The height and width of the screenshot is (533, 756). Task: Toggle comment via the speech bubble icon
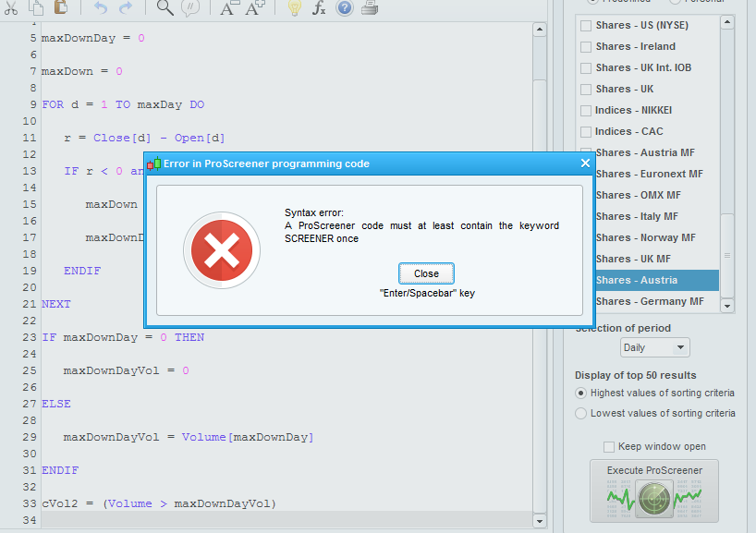pos(190,8)
